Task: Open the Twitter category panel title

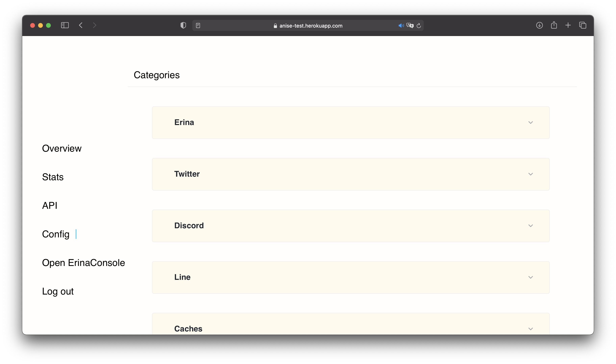Action: pyautogui.click(x=187, y=174)
